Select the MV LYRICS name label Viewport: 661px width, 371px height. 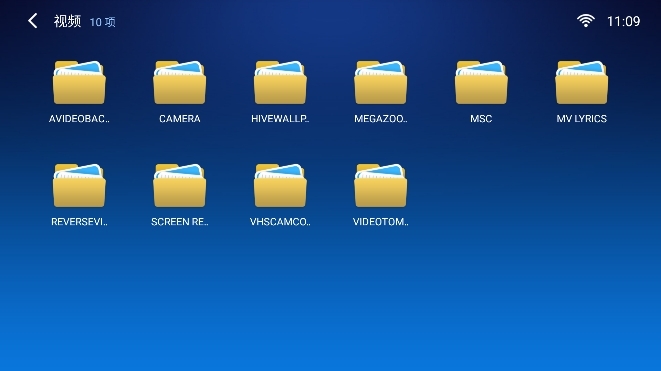click(x=582, y=119)
